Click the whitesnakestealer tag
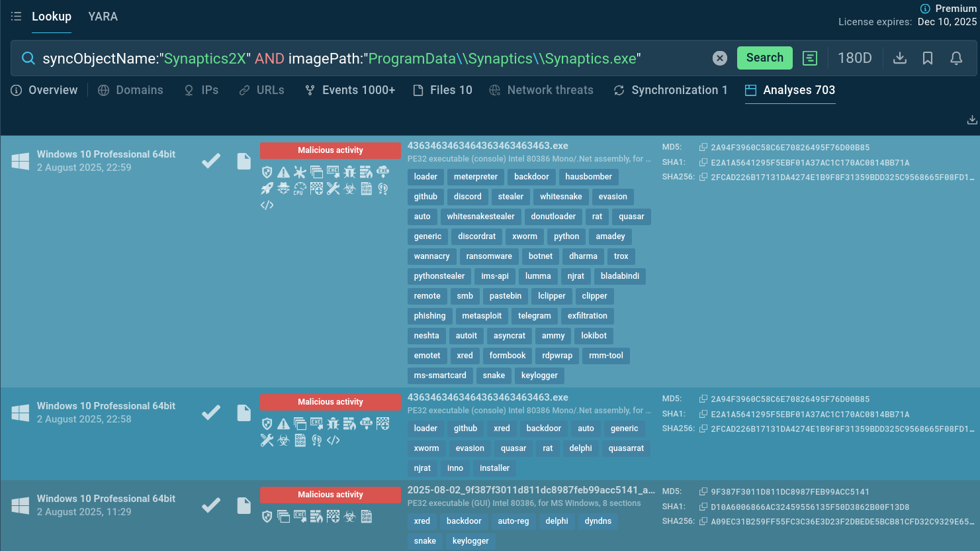The width and height of the screenshot is (980, 551). [x=480, y=217]
